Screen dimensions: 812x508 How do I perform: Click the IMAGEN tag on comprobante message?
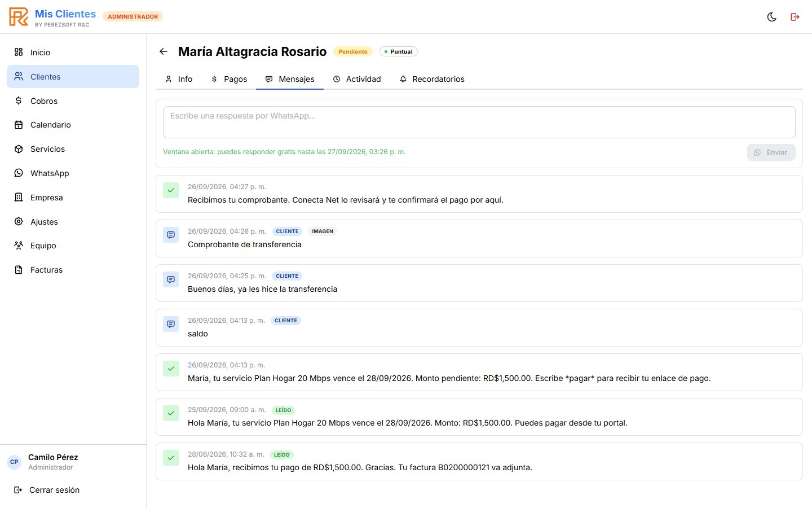pyautogui.click(x=323, y=231)
